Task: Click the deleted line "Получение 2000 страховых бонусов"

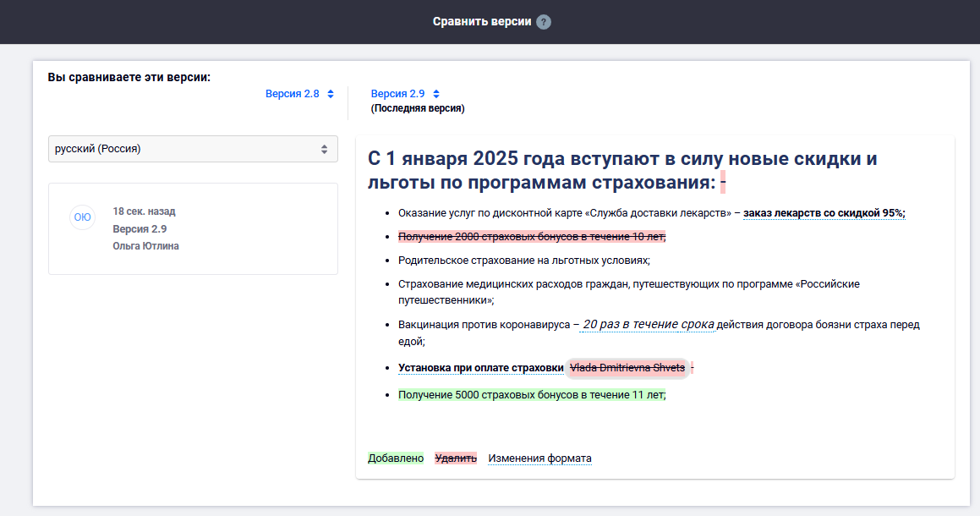Action: click(532, 236)
